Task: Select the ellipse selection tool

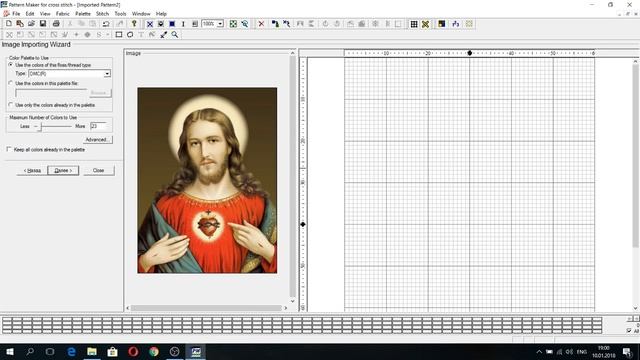Action: click(130, 35)
